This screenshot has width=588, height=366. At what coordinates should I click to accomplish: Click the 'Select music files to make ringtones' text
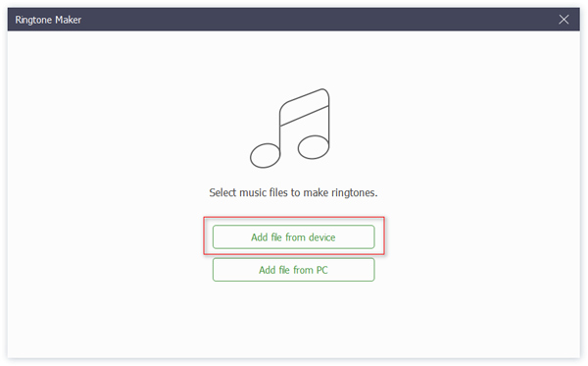(x=293, y=192)
